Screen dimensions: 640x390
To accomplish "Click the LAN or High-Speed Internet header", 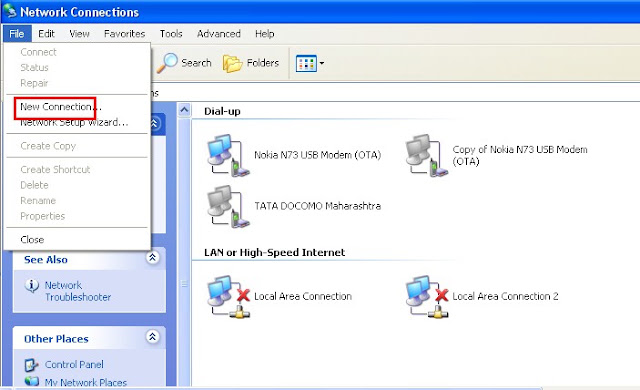I will 274,253.
